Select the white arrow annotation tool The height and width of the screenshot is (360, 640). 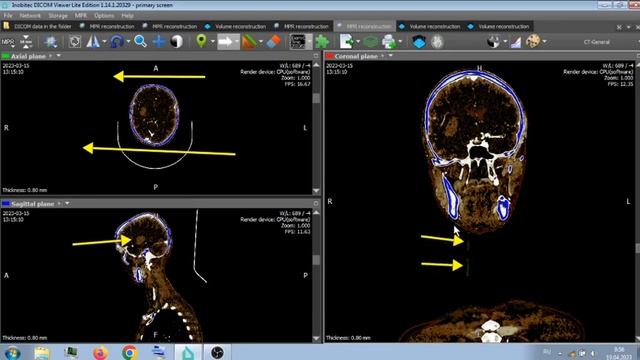pos(225,42)
